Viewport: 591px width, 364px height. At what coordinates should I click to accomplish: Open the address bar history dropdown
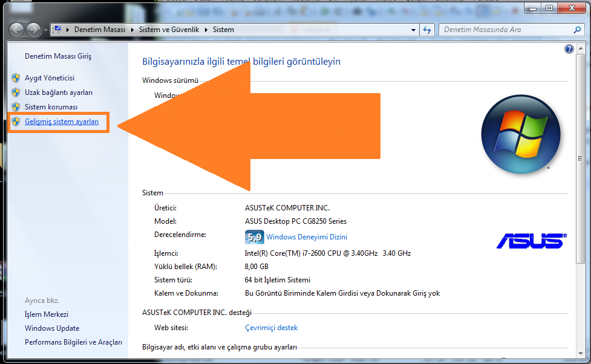click(413, 30)
